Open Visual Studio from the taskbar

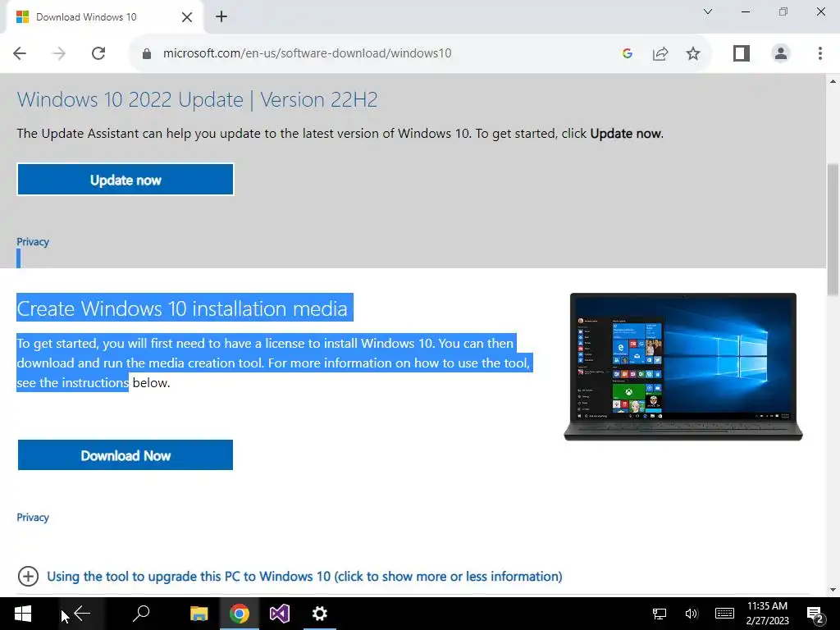point(280,614)
